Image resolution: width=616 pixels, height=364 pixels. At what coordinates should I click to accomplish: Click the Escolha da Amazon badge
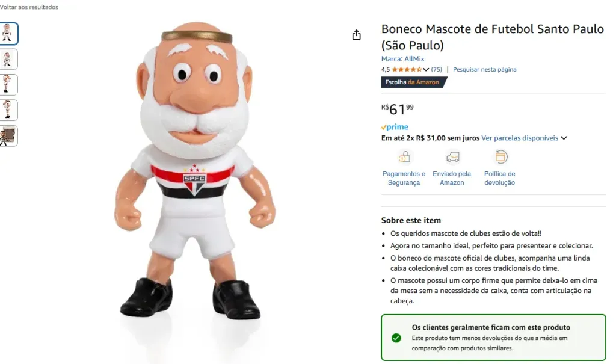click(413, 82)
